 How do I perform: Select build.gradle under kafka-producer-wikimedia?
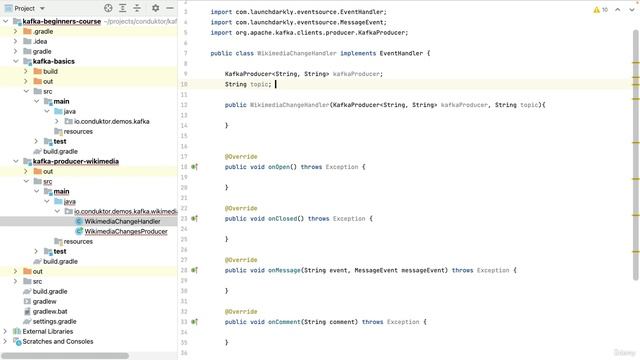click(x=60, y=261)
